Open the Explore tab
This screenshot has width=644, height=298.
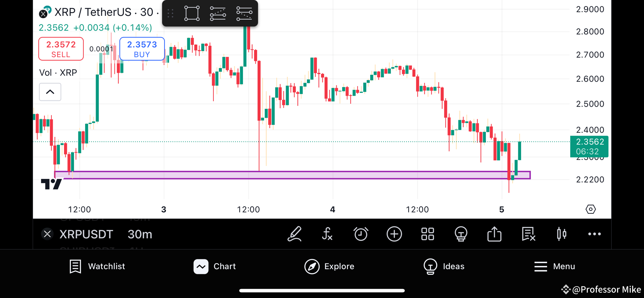pyautogui.click(x=329, y=266)
